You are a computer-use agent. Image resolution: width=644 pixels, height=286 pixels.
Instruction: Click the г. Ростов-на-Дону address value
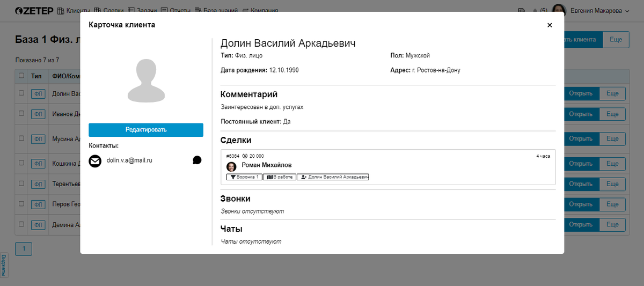coord(436,70)
